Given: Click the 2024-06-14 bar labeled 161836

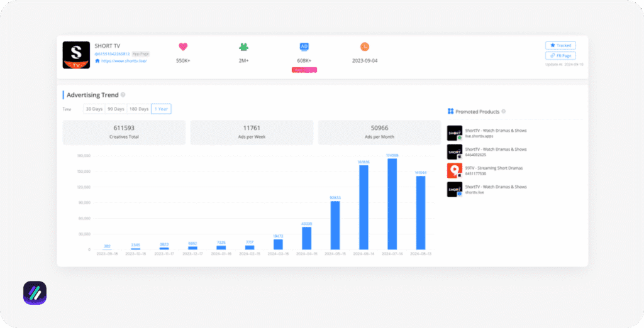Looking at the screenshot, I should 364,207.
